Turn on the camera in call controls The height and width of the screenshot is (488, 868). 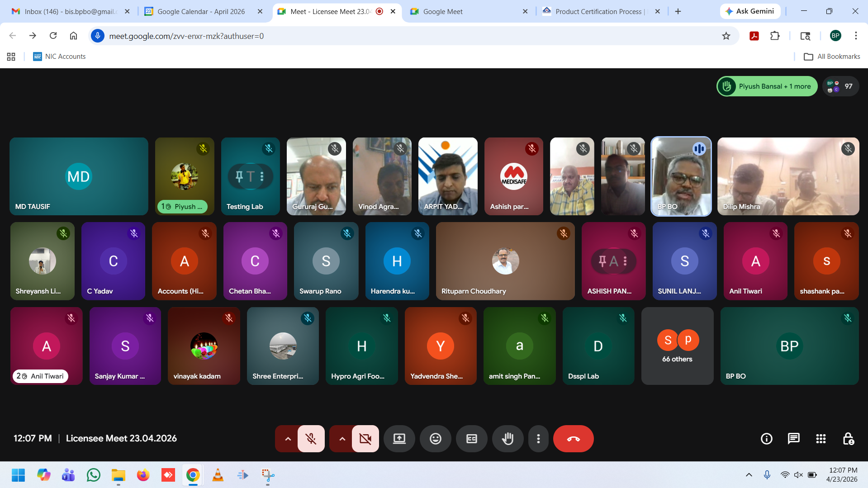(x=365, y=439)
